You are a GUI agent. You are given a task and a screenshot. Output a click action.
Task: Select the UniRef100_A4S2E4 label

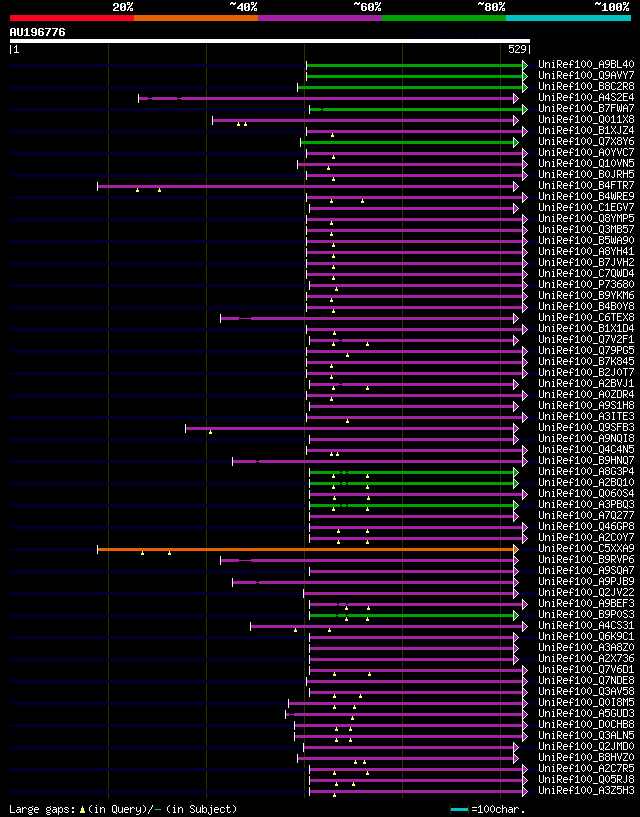586,97
